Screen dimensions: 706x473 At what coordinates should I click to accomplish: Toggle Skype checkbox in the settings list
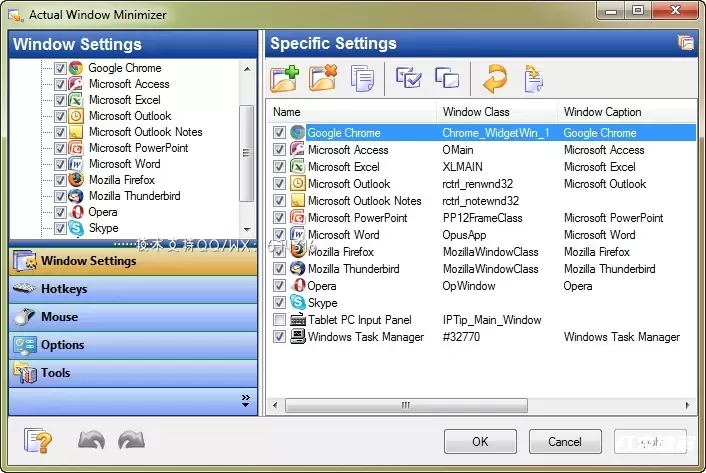279,302
